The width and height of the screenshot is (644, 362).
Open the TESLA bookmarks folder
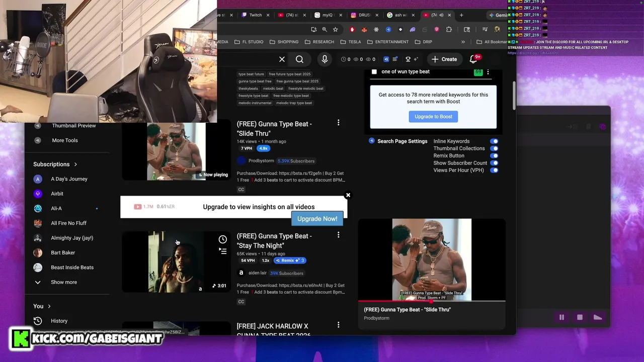(x=351, y=42)
